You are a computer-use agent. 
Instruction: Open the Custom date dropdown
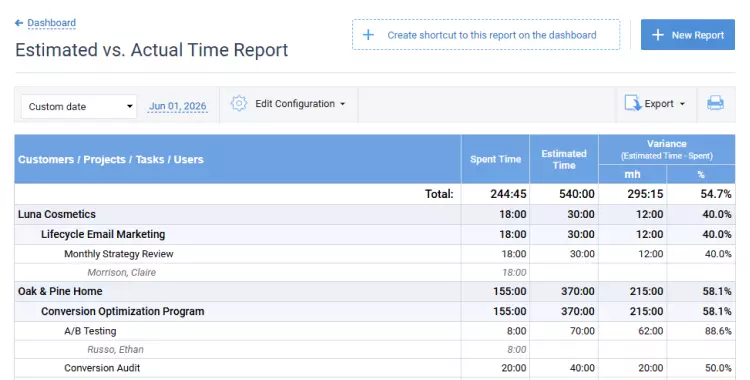pyautogui.click(x=79, y=106)
